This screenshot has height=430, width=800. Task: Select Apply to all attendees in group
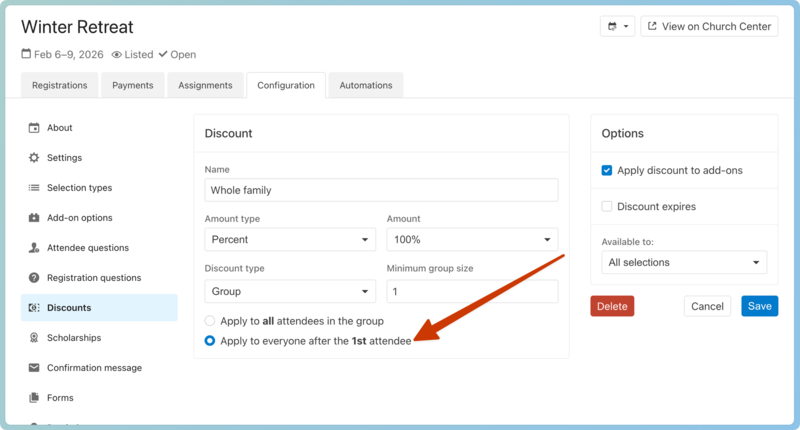click(210, 321)
